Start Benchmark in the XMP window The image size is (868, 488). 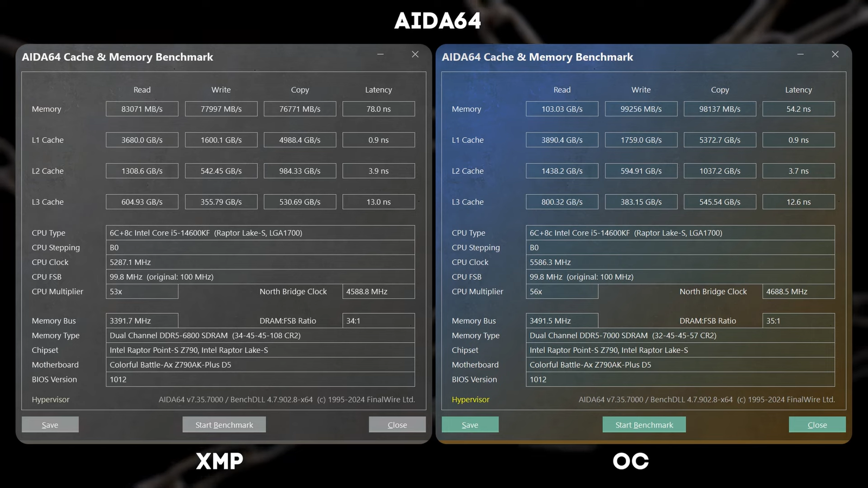pos(224,425)
